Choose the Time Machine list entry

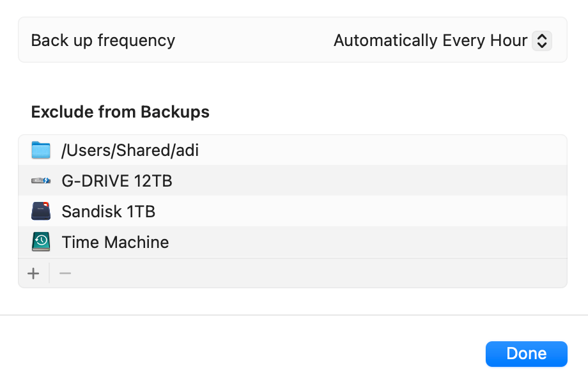pyautogui.click(x=115, y=242)
